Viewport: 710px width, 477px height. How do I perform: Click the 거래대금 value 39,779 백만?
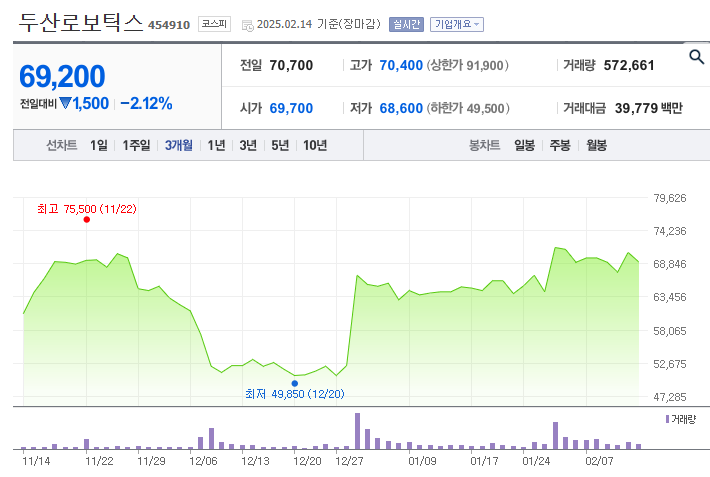[x=648, y=108]
